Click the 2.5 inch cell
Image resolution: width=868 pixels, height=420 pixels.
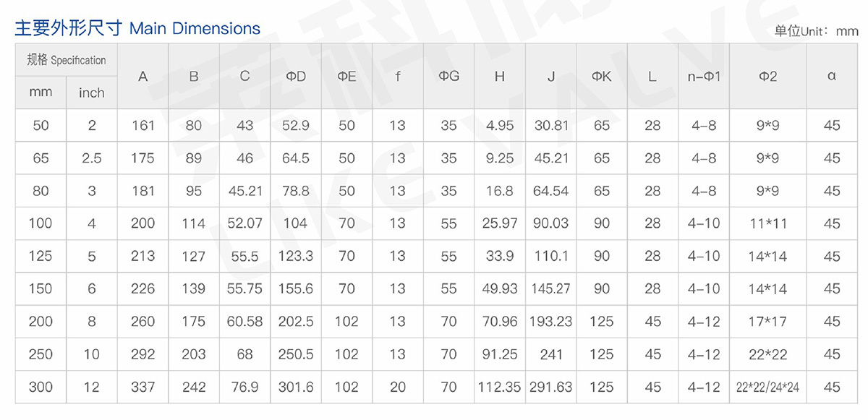[x=92, y=158]
